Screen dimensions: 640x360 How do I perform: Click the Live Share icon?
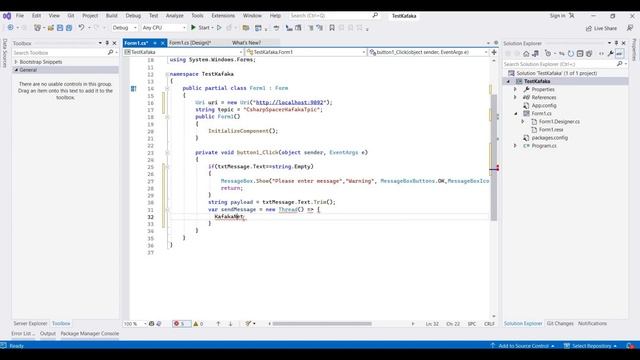click(x=601, y=28)
